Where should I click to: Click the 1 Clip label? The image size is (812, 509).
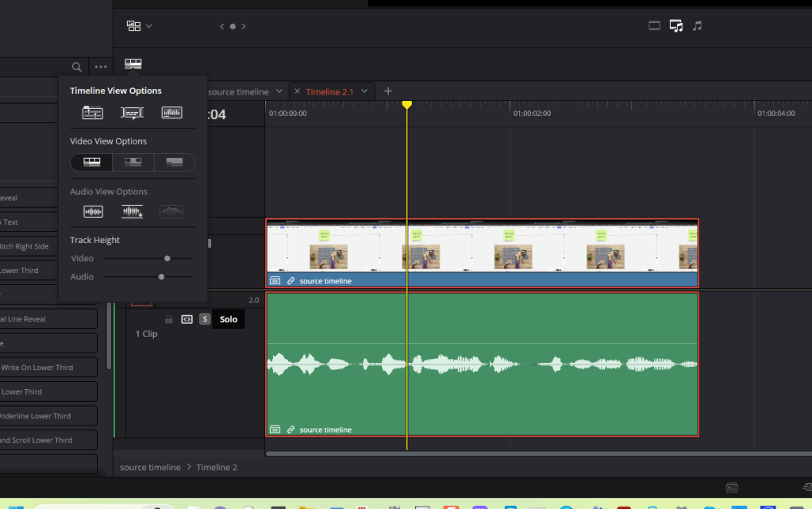(x=146, y=334)
